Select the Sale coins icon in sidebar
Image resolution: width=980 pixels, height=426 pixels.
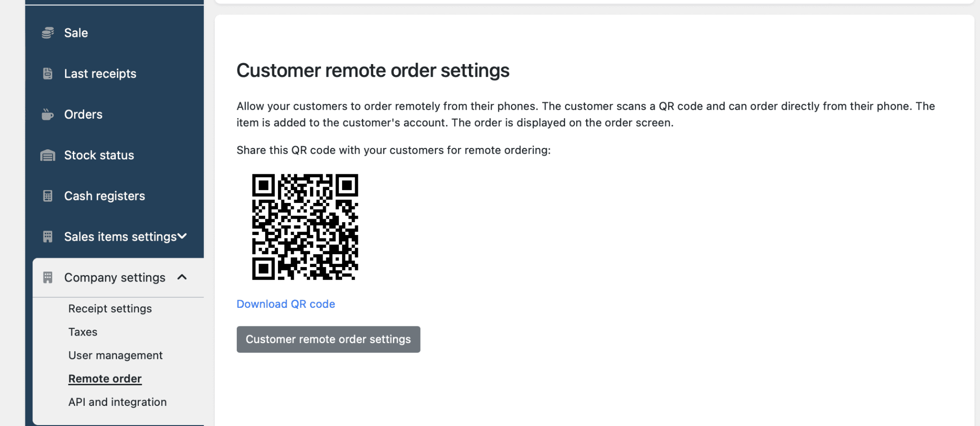47,33
